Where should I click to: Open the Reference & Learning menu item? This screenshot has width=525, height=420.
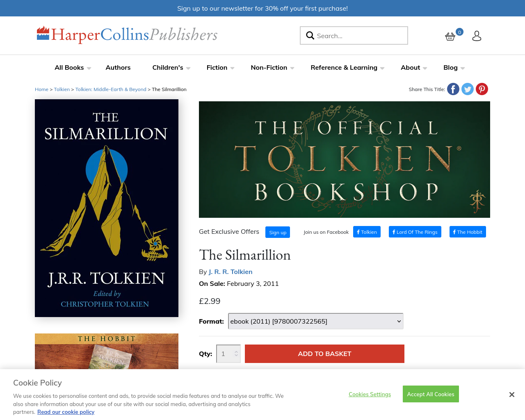coord(344,68)
